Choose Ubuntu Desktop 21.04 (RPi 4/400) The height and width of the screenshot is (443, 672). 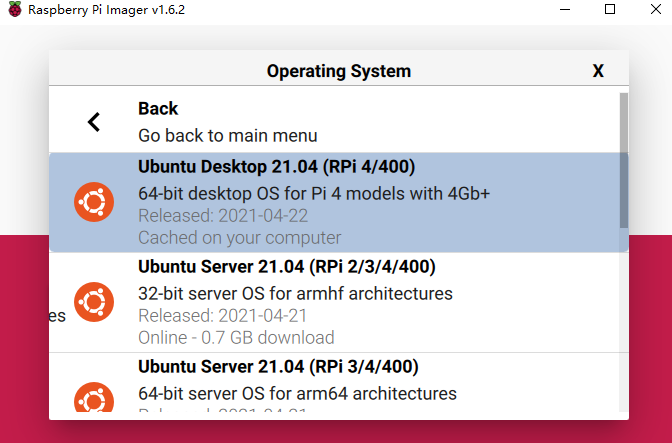click(276, 166)
